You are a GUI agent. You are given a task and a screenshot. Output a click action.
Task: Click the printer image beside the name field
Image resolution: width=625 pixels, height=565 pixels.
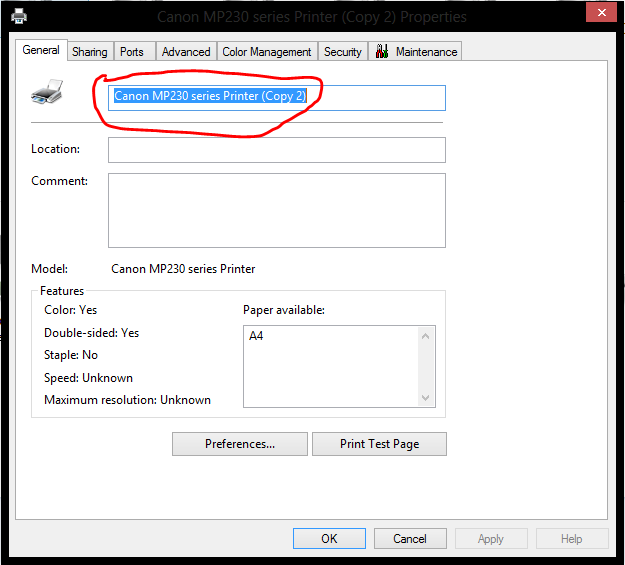point(47,92)
